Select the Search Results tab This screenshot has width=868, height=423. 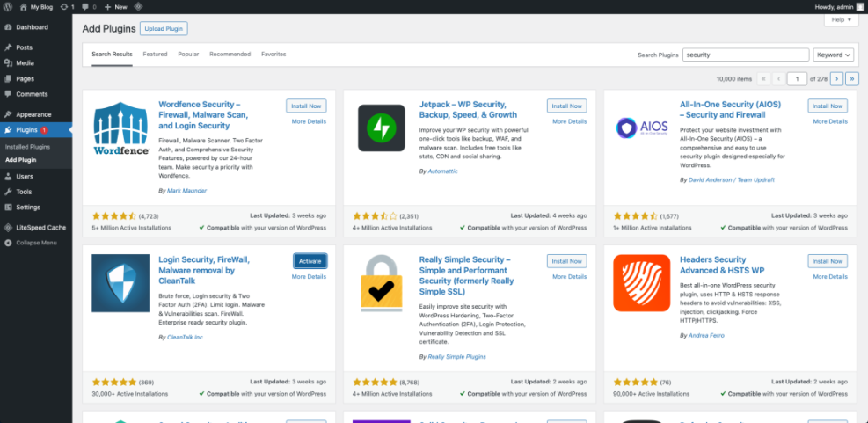[x=112, y=55]
